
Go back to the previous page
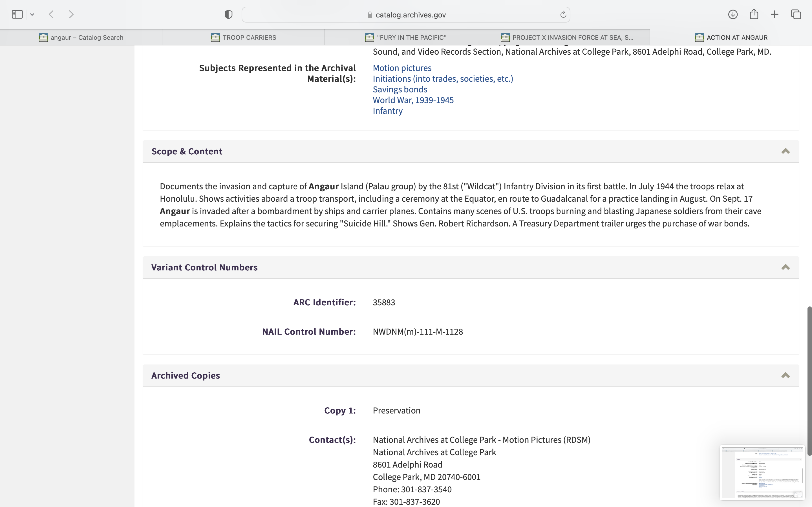(51, 14)
